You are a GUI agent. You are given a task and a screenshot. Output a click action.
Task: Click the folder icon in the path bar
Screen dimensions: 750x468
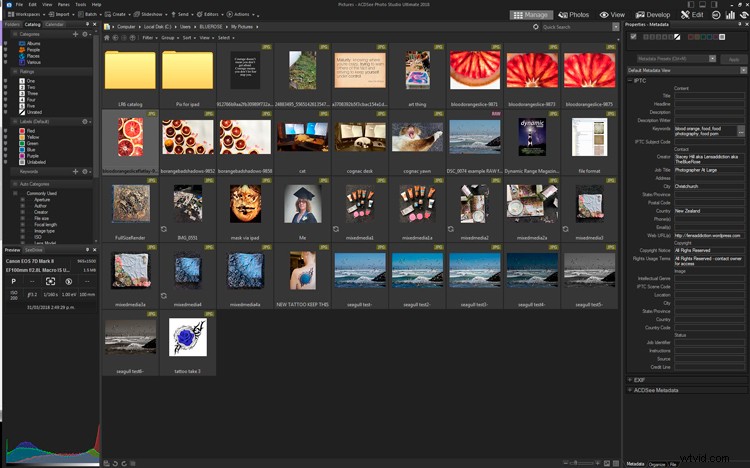107,27
